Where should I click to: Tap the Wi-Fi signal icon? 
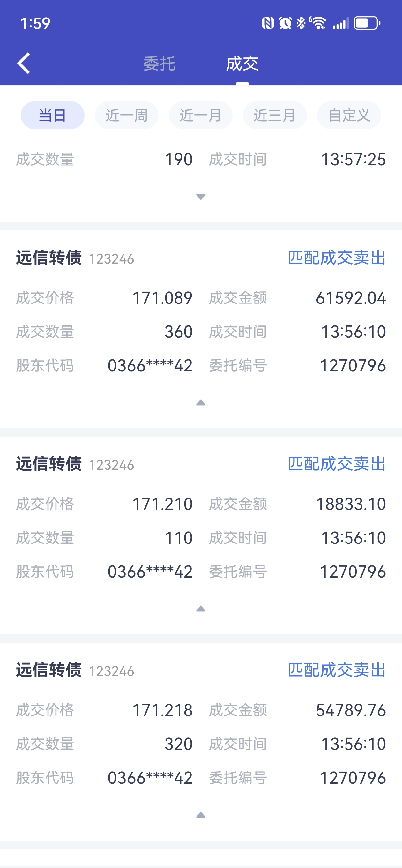click(x=318, y=23)
